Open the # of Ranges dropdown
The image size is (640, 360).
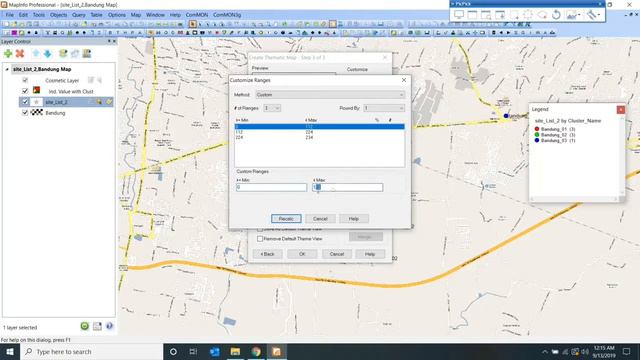point(272,108)
